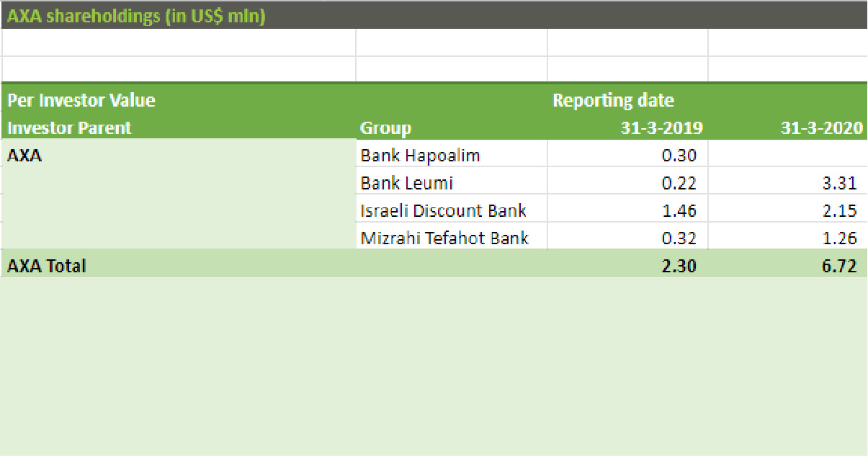Select the Bank Leumi cell
This screenshot has width=868, height=456.
coord(452,182)
